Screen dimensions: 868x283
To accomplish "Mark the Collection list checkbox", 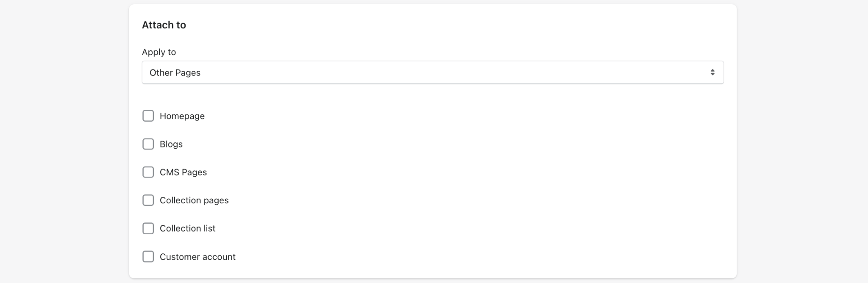I will pyautogui.click(x=148, y=228).
